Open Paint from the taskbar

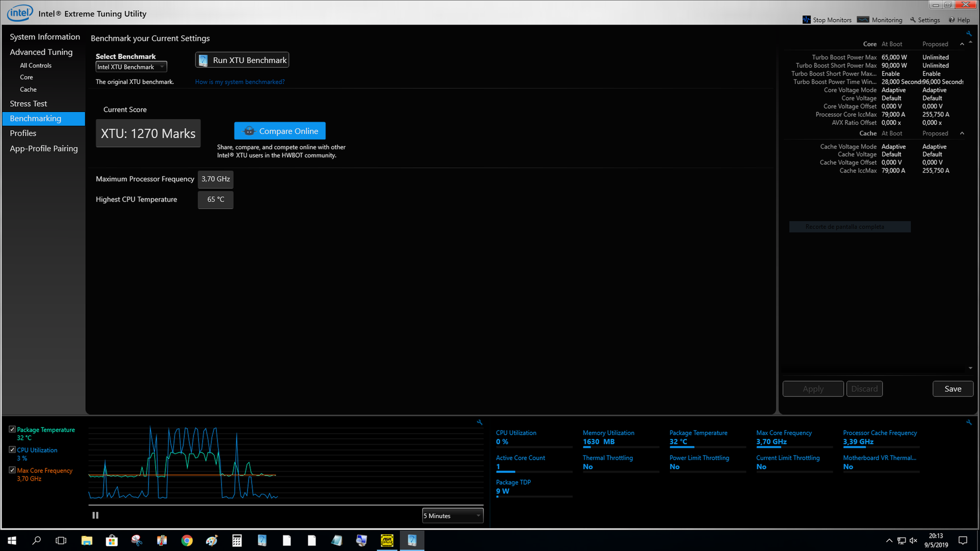pos(212,540)
